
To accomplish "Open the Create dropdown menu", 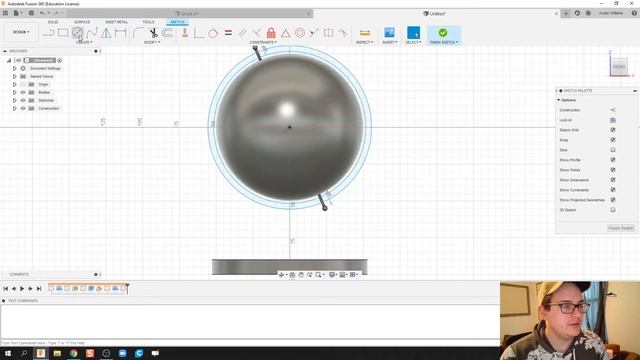I will (x=84, y=42).
